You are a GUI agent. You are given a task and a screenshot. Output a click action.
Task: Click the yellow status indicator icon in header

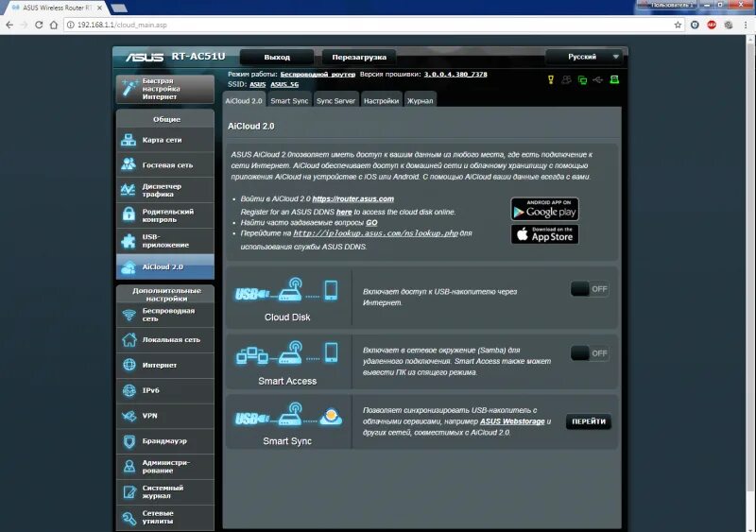tap(551, 79)
